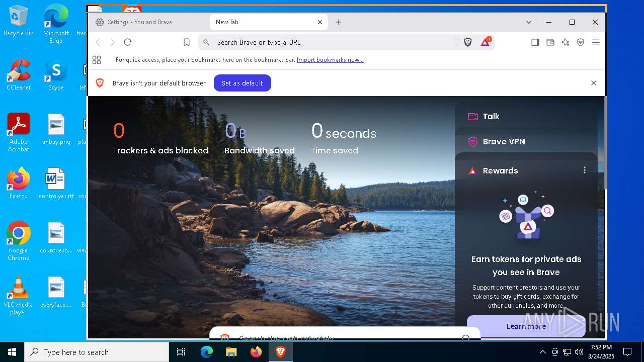Click Time saved statistic
Viewport: 644px width, 362px height.
(x=344, y=138)
